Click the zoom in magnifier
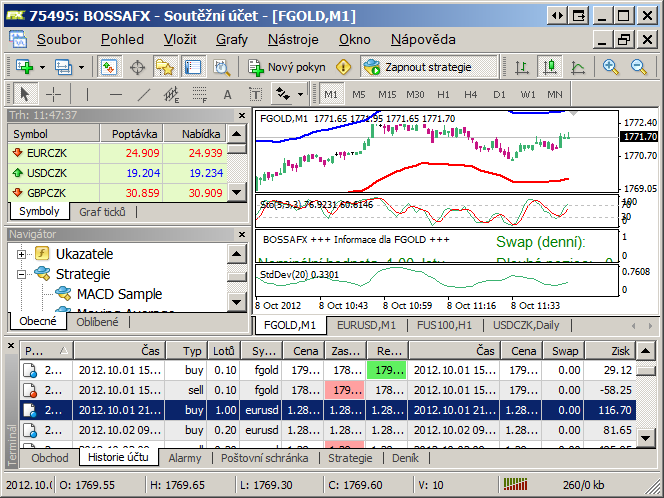 [x=610, y=67]
